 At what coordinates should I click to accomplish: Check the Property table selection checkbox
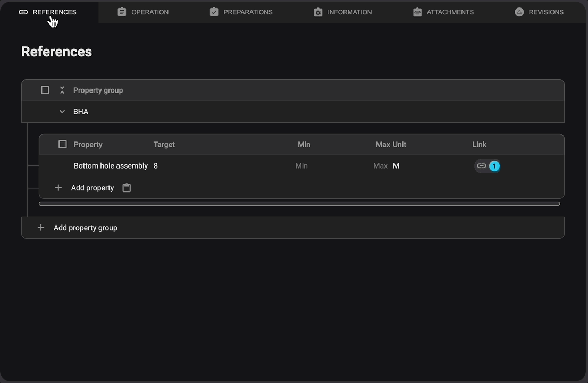click(x=62, y=144)
